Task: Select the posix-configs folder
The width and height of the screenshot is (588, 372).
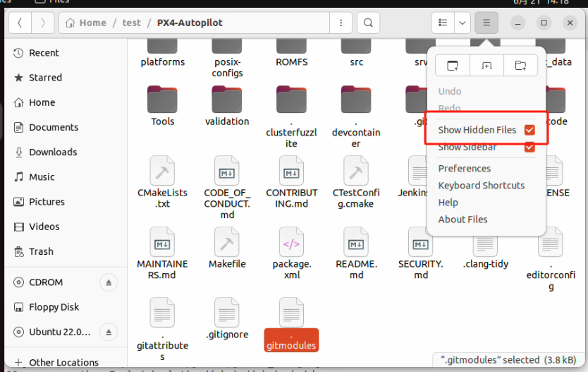Action: [x=227, y=58]
